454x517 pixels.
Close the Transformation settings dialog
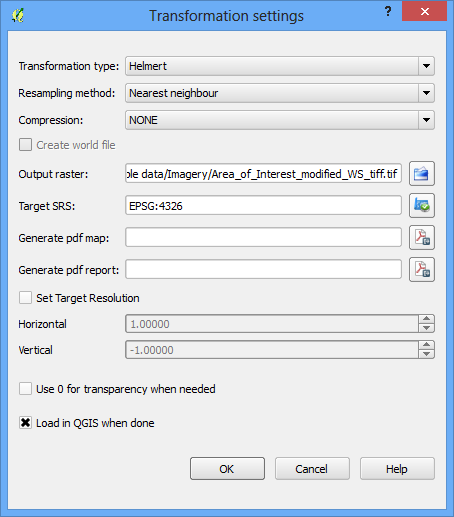424,12
